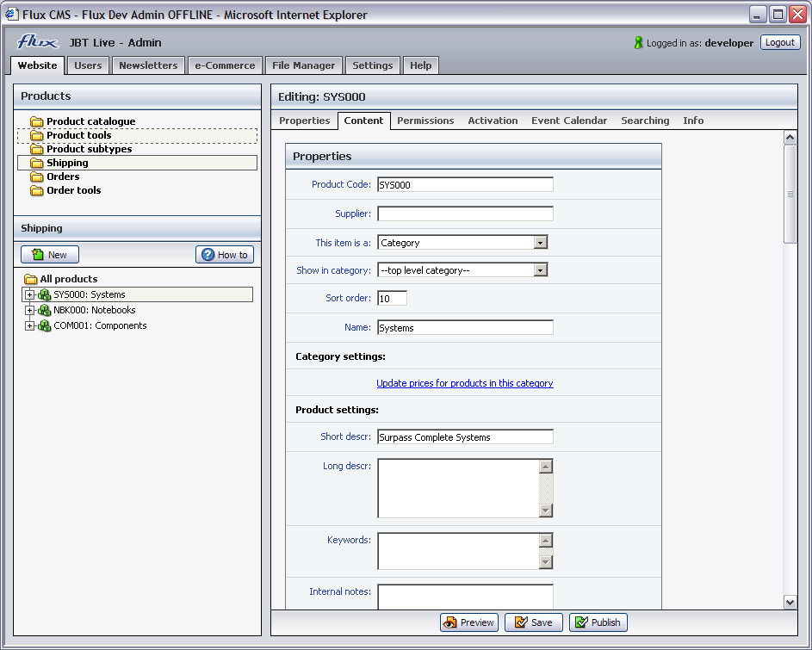Image resolution: width=812 pixels, height=650 pixels.
Task: Click the Short descr input field
Action: [x=465, y=436]
